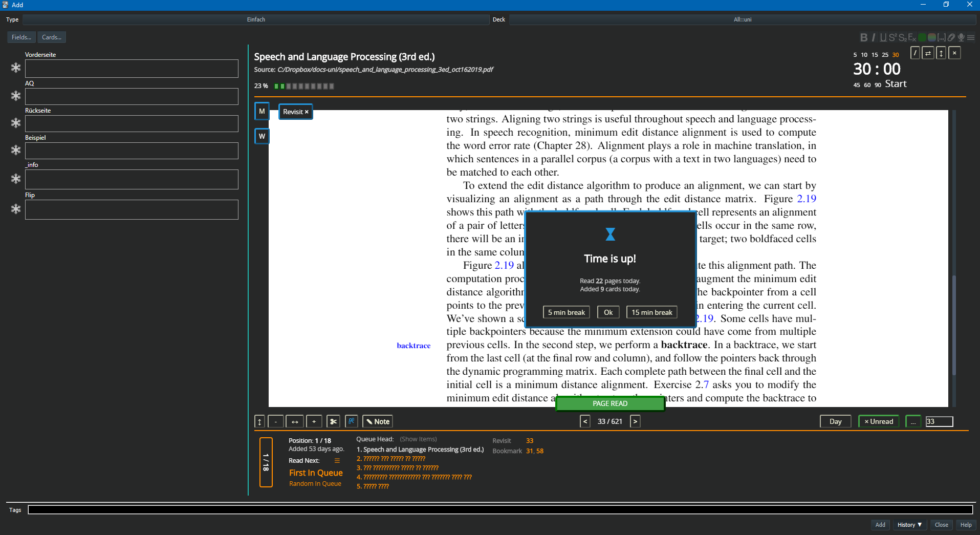Toggle bold formatting in the editor toolbar
Viewport: 980px width, 535px height.
[864, 37]
